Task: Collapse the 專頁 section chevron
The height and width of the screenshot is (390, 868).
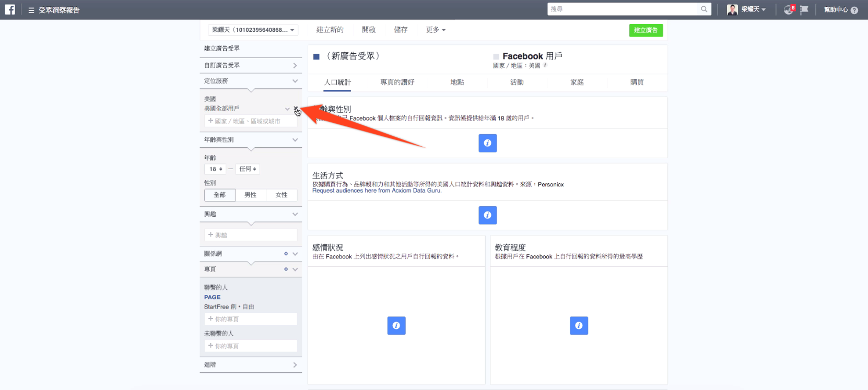Action: click(295, 269)
